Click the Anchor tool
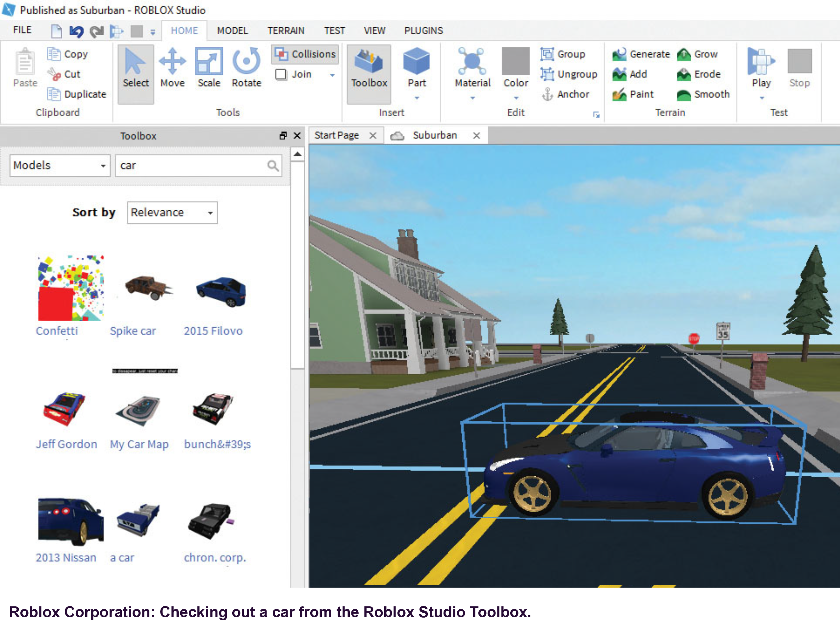Screen dimensions: 840x637 (x=566, y=94)
